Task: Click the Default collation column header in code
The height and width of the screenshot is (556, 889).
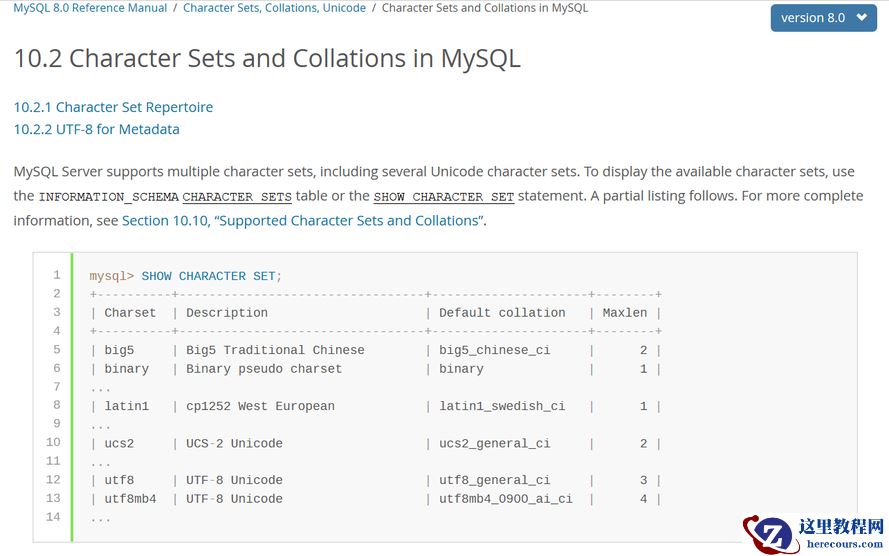Action: coord(502,313)
